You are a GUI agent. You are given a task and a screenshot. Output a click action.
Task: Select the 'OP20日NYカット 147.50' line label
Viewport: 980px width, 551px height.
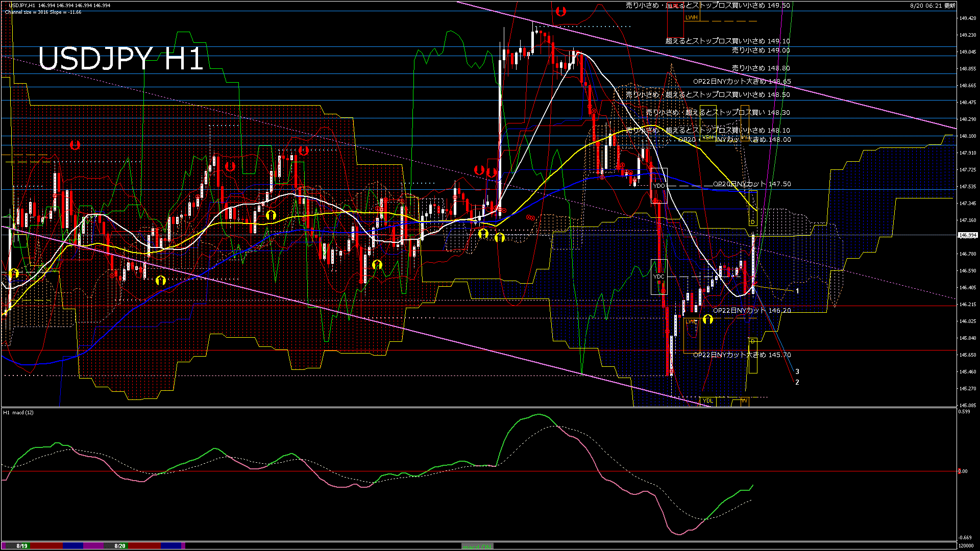coord(751,184)
